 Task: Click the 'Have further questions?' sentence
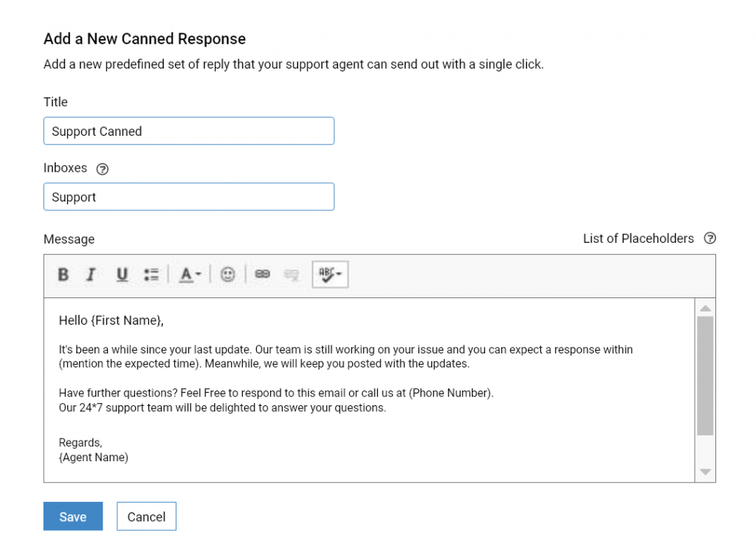(118, 393)
